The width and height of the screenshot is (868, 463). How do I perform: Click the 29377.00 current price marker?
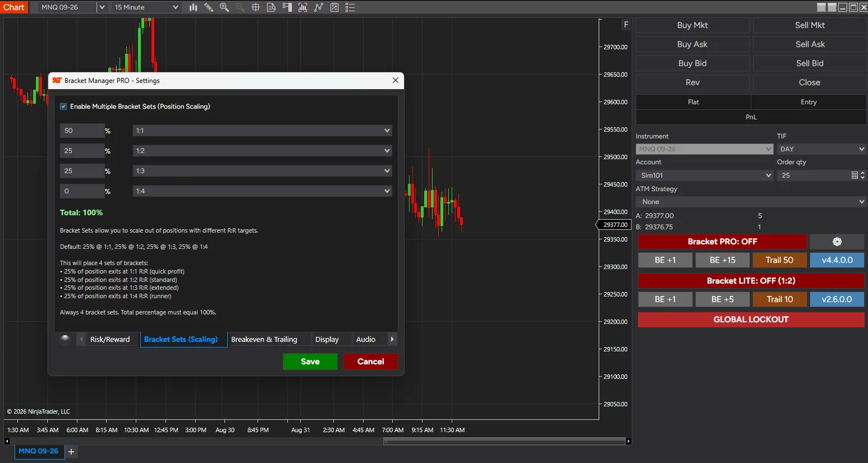click(613, 225)
